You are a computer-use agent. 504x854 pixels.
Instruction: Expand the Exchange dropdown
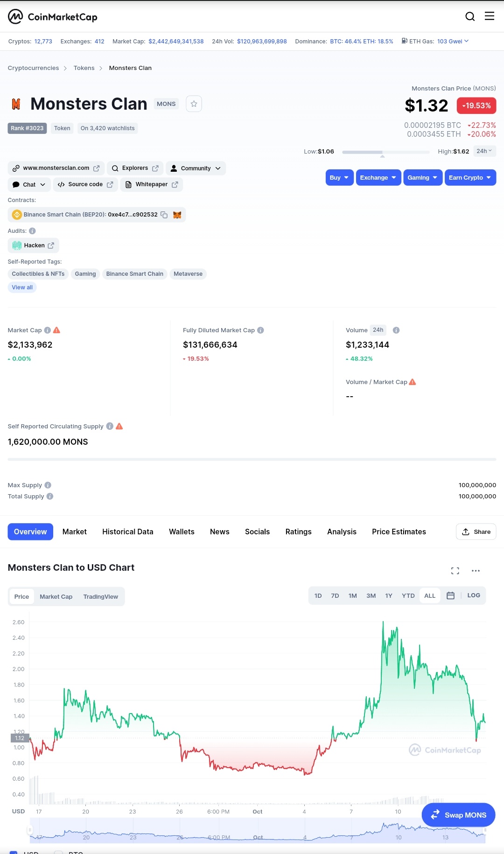[378, 177]
